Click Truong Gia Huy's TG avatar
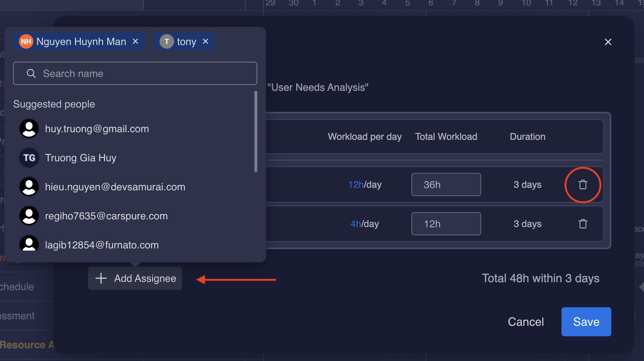644x361 pixels. tap(29, 158)
